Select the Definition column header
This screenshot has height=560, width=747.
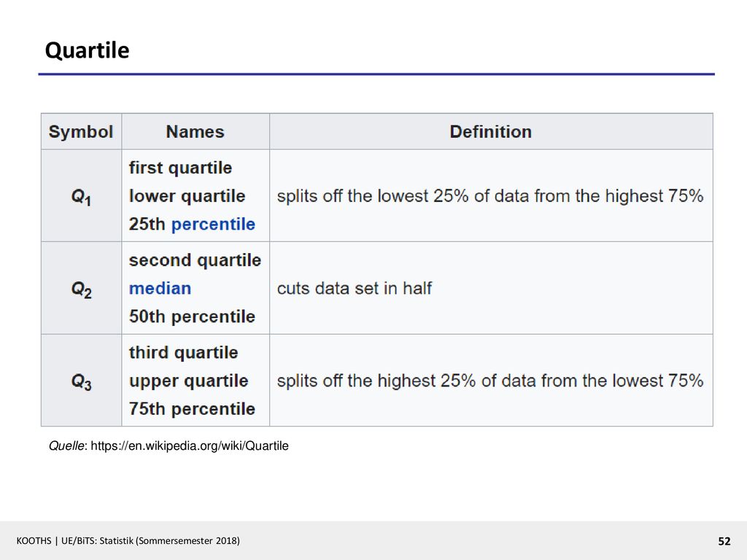click(491, 132)
